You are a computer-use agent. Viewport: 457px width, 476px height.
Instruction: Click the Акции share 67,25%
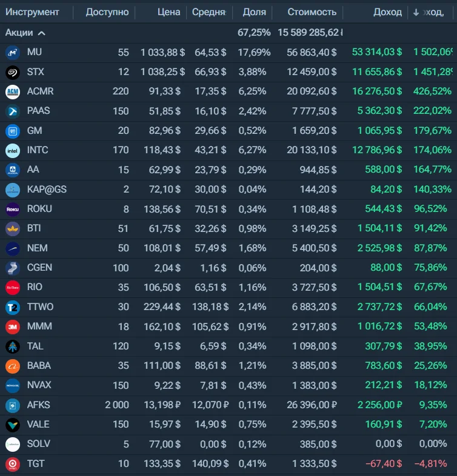[x=254, y=33]
